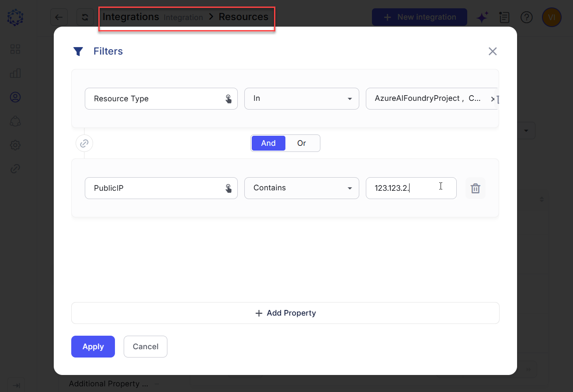Viewport: 573px width, 392px height.
Task: Open the user profile circle sidebar icon
Action: 15,97
